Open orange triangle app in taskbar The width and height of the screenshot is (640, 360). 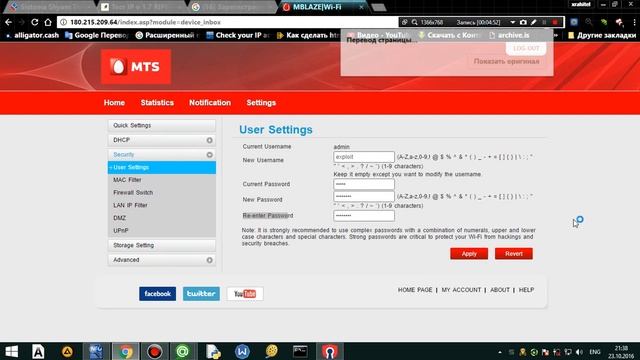67,351
